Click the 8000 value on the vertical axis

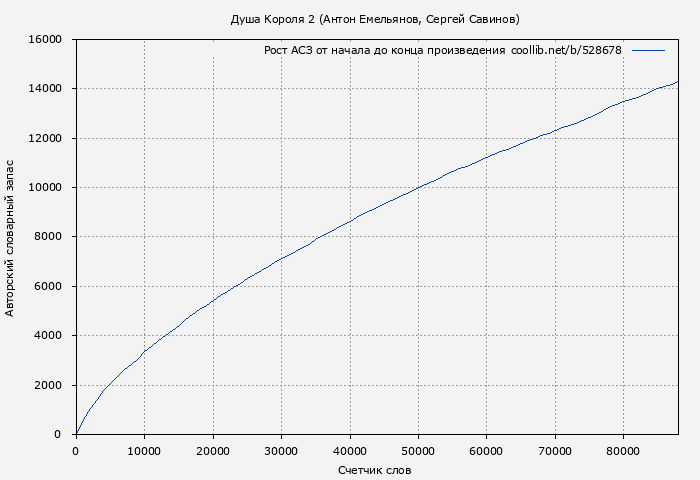click(46, 237)
